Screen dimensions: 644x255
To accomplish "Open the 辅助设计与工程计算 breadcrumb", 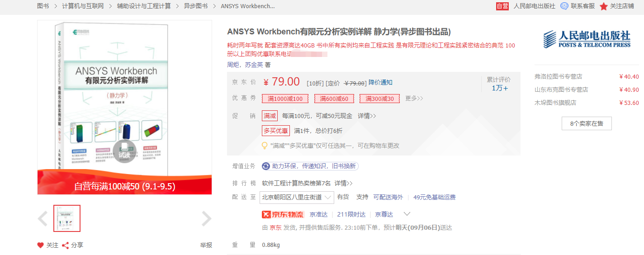I will pos(144,6).
